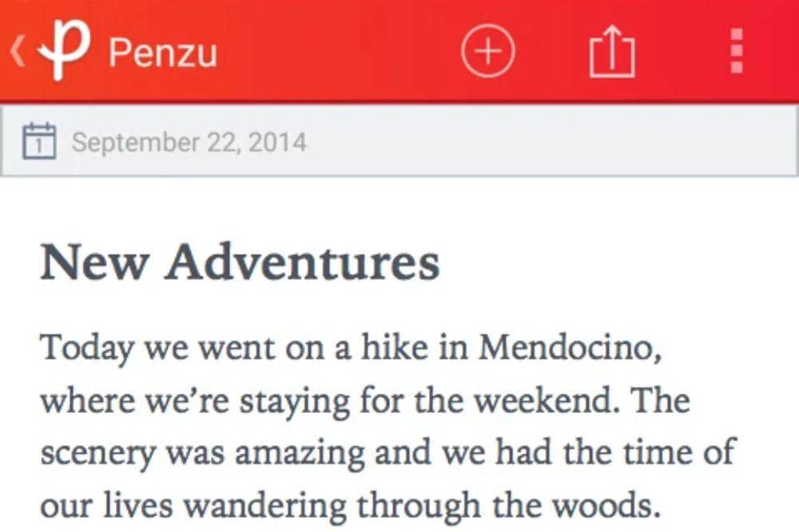Edit the entry title at the word Adventures
Screen dimensions: 799x532
point(301,262)
